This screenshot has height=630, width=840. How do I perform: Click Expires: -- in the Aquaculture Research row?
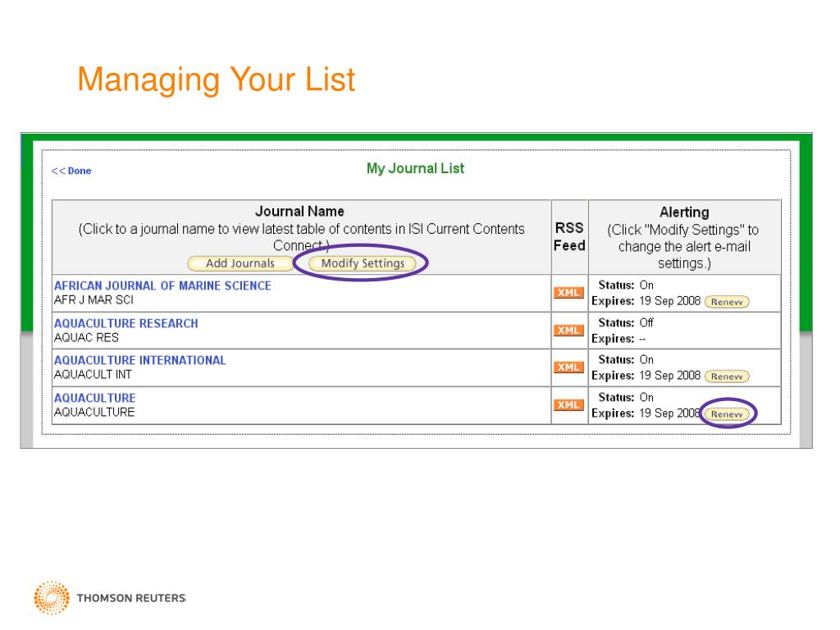(x=619, y=339)
